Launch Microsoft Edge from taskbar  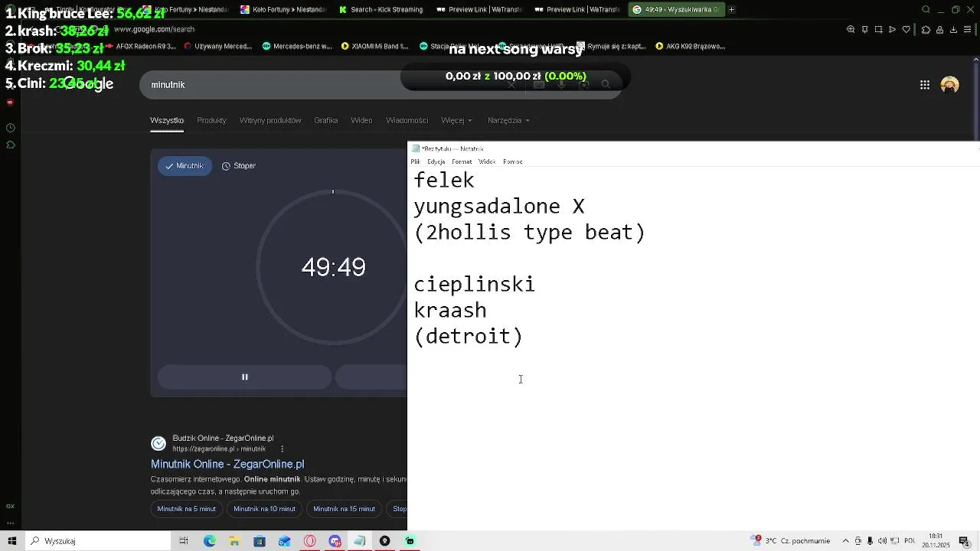(209, 541)
